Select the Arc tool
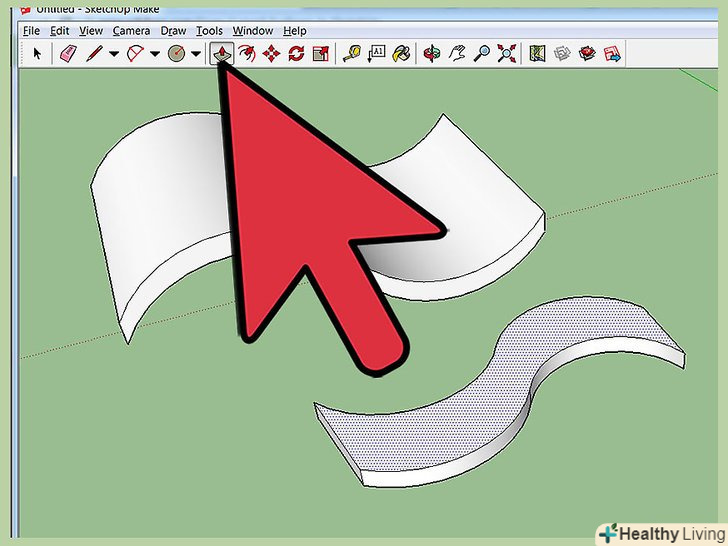This screenshot has height=546, width=728. tap(135, 53)
